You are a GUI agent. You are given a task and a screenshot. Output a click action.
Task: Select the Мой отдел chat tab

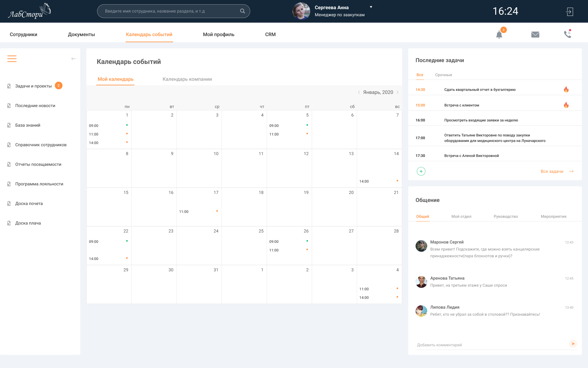point(461,217)
